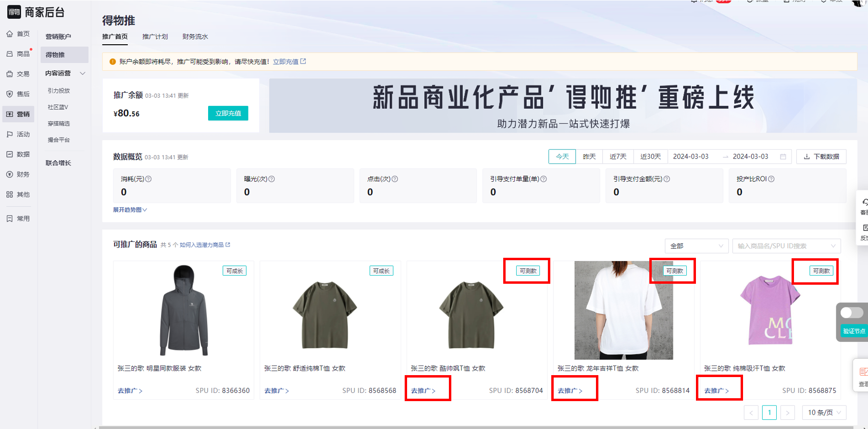Open the 常用 favorites sidebar item
Image resolution: width=868 pixels, height=429 pixels.
tap(18, 218)
